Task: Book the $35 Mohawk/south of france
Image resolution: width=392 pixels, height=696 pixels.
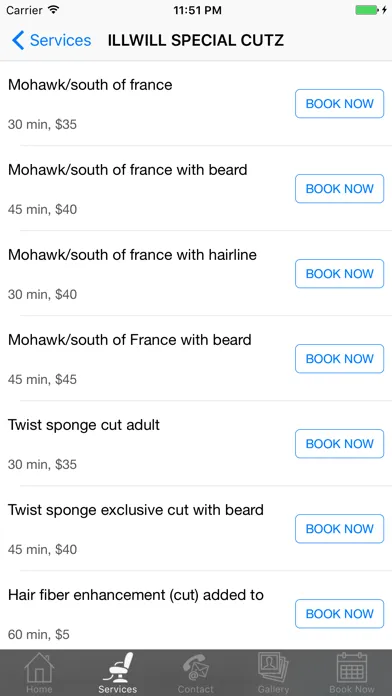Action: click(x=340, y=103)
